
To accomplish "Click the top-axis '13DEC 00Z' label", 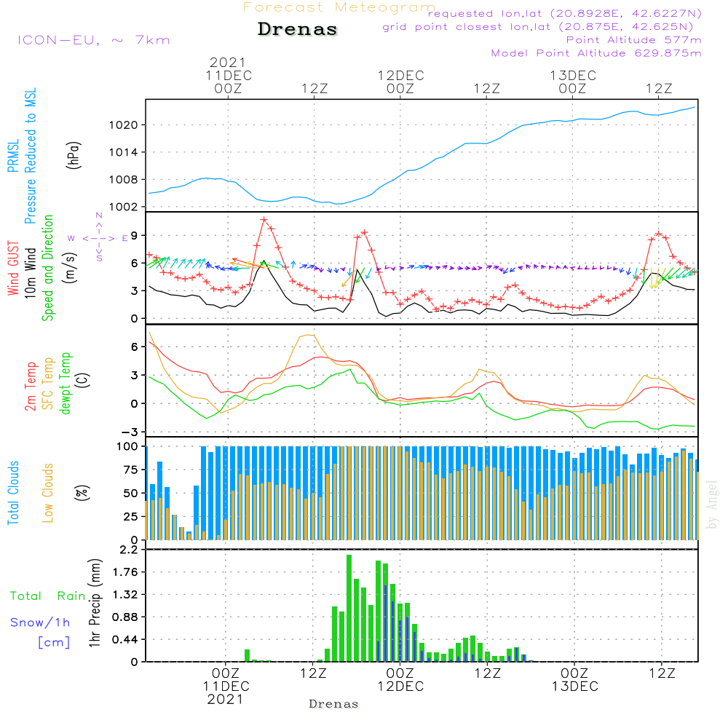I will click(x=572, y=82).
